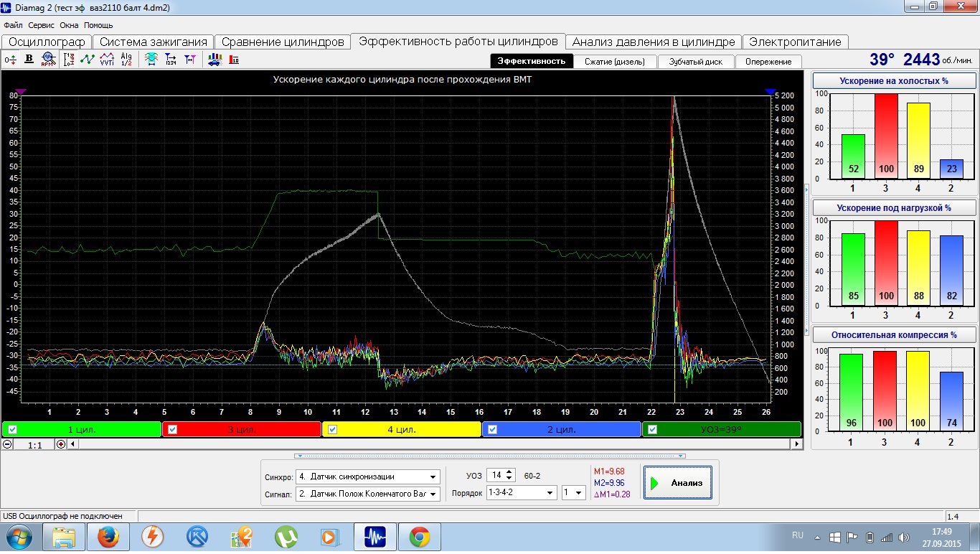Viewport: 980px width, 554px height.
Task: Open the Сигнал sensor dropdown
Action: 433,494
